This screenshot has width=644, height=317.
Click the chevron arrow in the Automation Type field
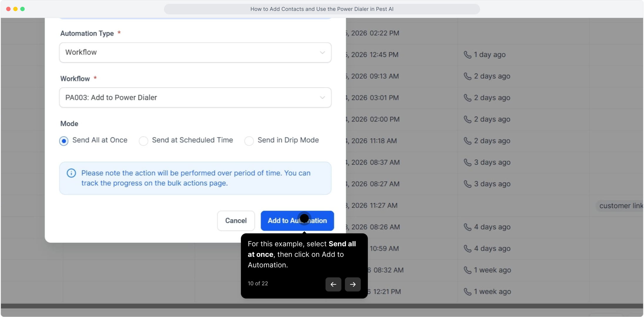[322, 53]
